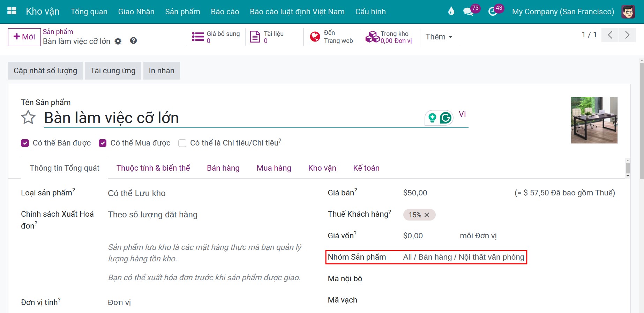Click the Mới new record button
The width and height of the screenshot is (644, 313).
pos(24,37)
